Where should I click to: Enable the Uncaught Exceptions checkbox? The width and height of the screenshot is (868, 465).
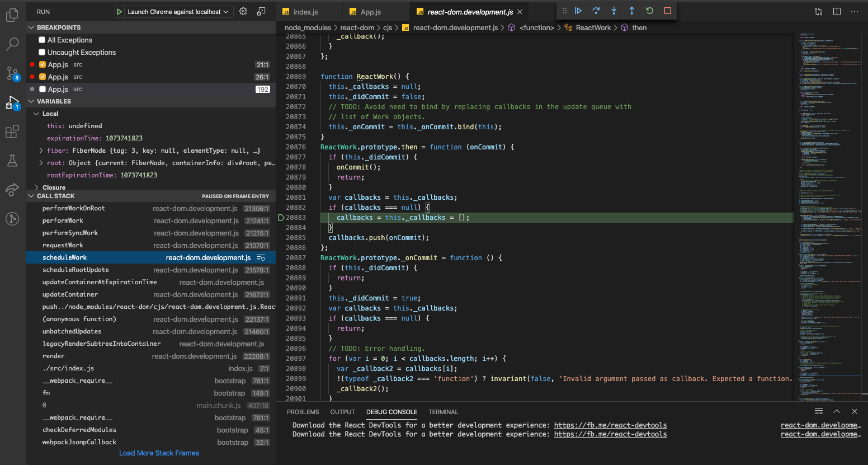tap(41, 52)
